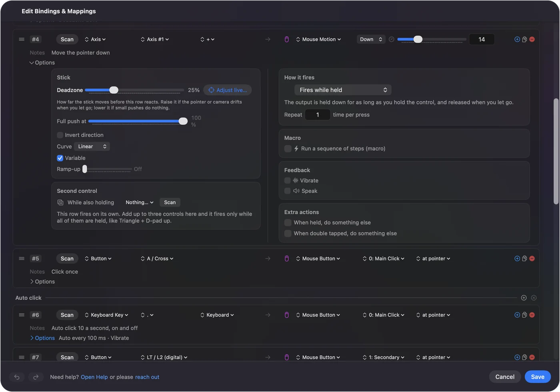Open the Nothing... second control dropdown

click(x=139, y=203)
